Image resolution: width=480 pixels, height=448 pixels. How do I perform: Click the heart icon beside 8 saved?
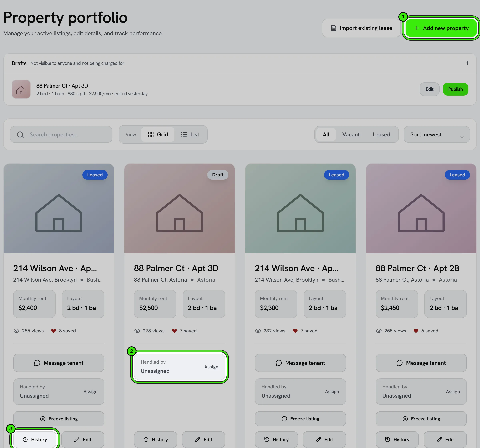coord(54,331)
